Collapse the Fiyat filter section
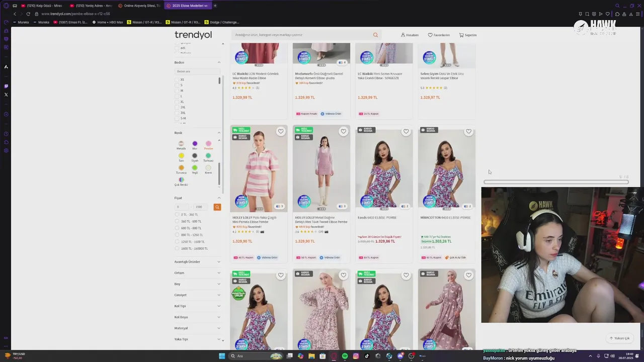The width and height of the screenshot is (644, 362). click(x=219, y=198)
